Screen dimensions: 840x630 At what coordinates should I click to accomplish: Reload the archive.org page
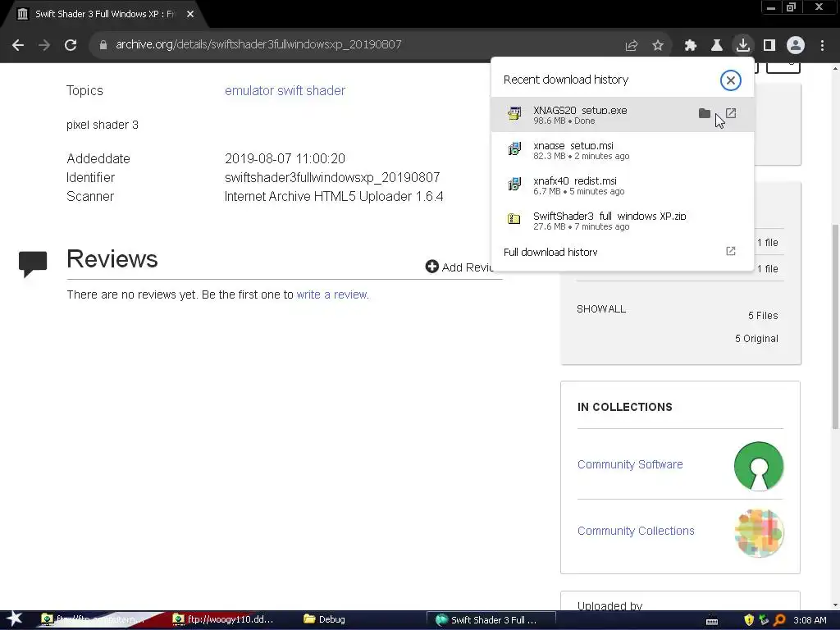point(71,45)
